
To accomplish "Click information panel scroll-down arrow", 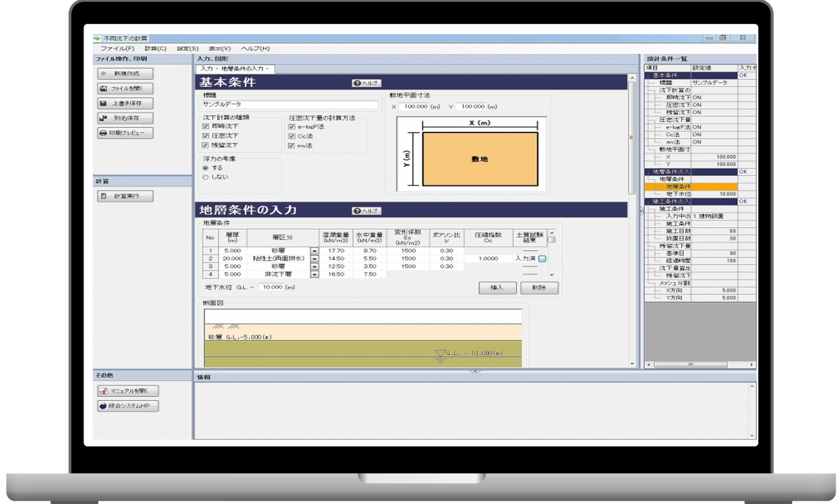I will coord(752,436).
